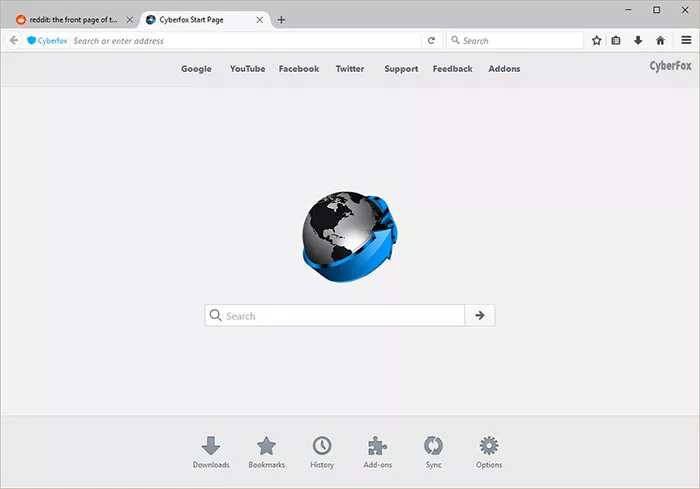Image resolution: width=700 pixels, height=489 pixels.
Task: Close the Cyberfox Start Page tab
Action: pos(259,20)
